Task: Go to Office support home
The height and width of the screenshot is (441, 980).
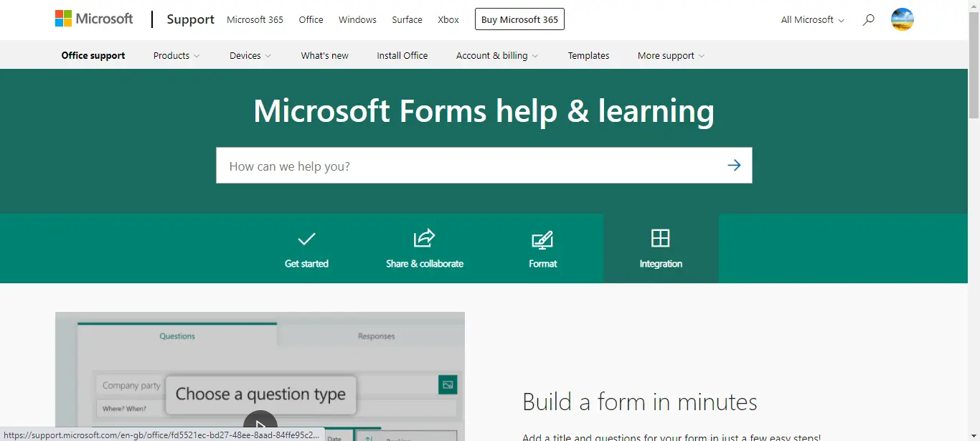Action: coord(93,56)
